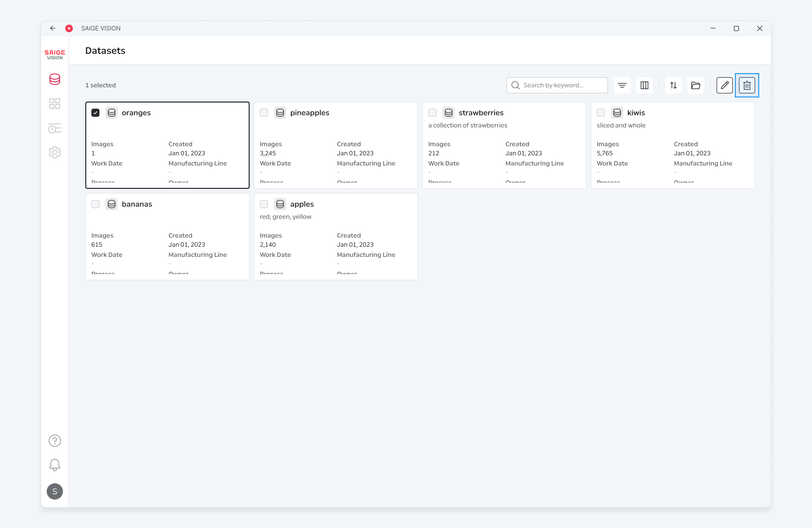Viewport: 812px width, 528px height.
Task: Open the strawberries dataset card title
Action: (x=481, y=113)
